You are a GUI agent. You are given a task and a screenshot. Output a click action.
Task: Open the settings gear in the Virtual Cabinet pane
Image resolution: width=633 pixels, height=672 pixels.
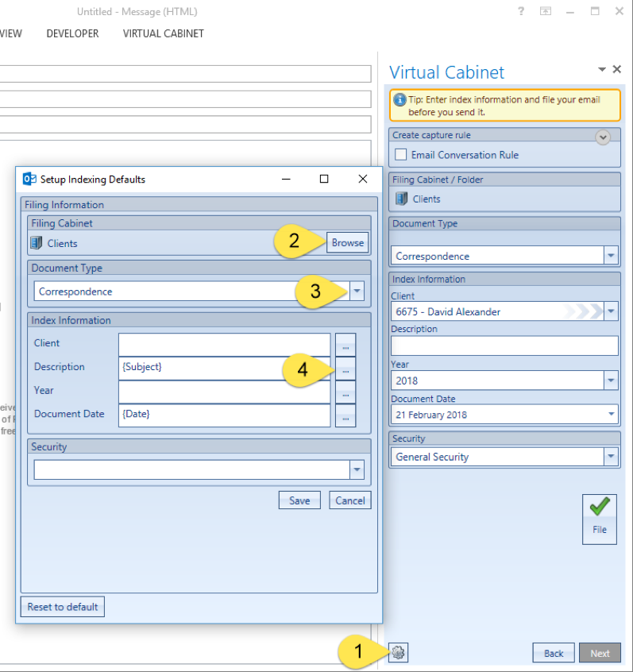tap(398, 652)
